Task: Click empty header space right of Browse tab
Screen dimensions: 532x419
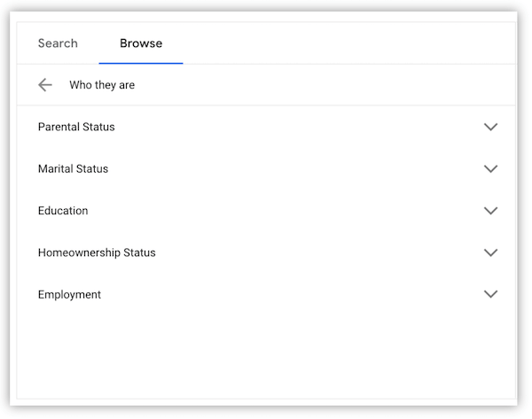Action: (x=349, y=43)
